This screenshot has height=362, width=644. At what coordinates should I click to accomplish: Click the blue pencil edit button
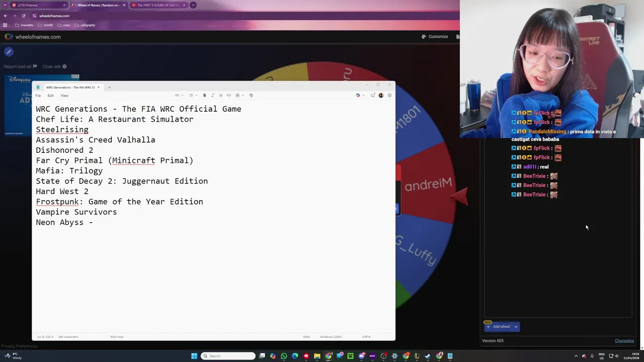point(9,52)
